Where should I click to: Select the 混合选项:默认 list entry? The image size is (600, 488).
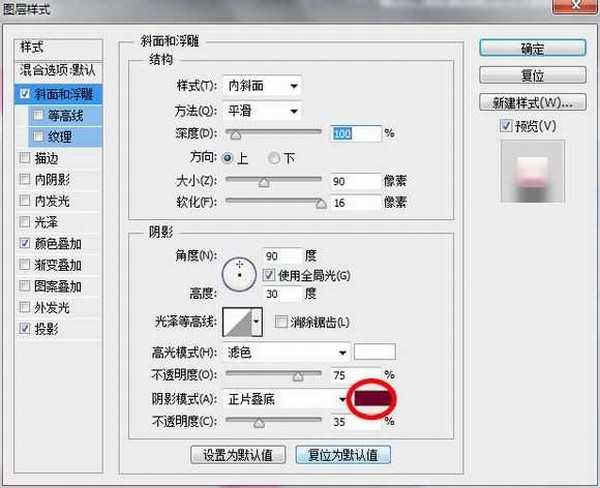pyautogui.click(x=59, y=70)
